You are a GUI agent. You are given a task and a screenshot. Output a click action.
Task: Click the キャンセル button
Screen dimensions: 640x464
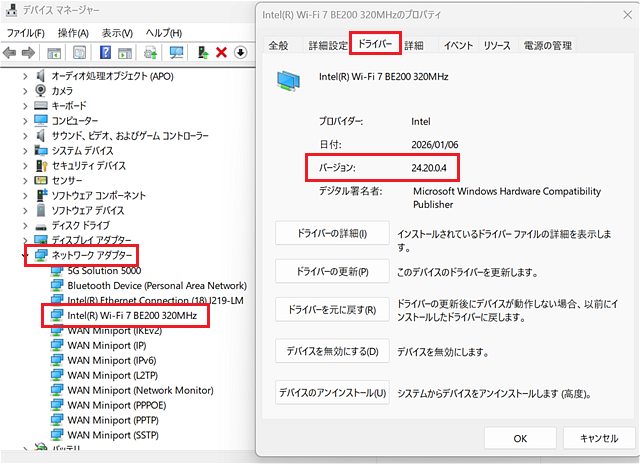point(599,438)
